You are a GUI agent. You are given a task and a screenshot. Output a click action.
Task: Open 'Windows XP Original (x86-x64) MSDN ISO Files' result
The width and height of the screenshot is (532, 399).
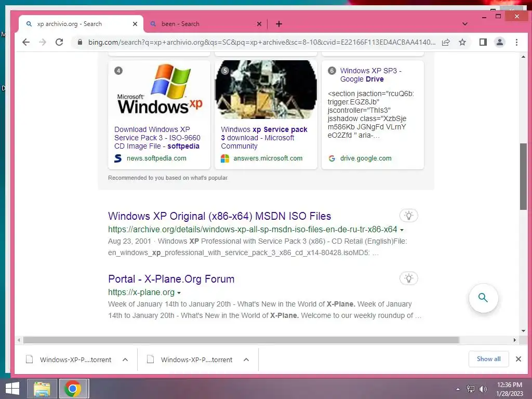point(220,216)
